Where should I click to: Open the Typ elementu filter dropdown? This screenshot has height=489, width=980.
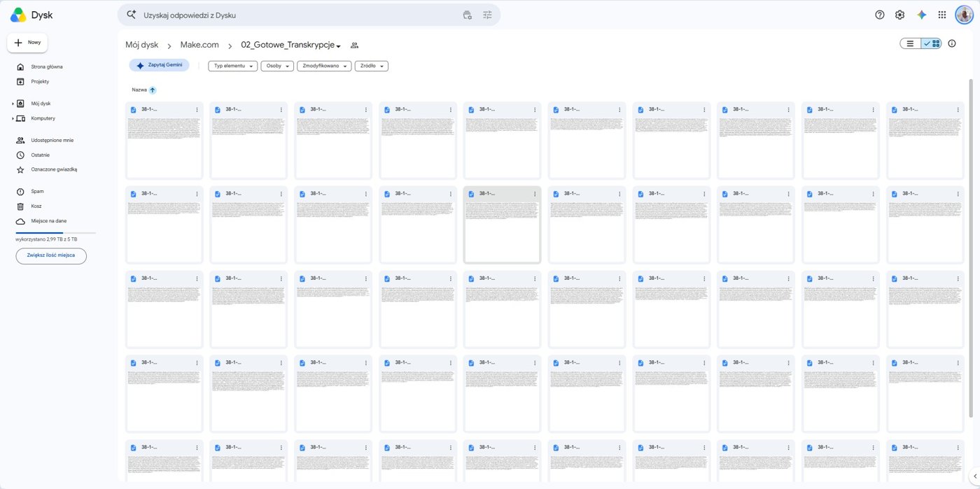(232, 66)
